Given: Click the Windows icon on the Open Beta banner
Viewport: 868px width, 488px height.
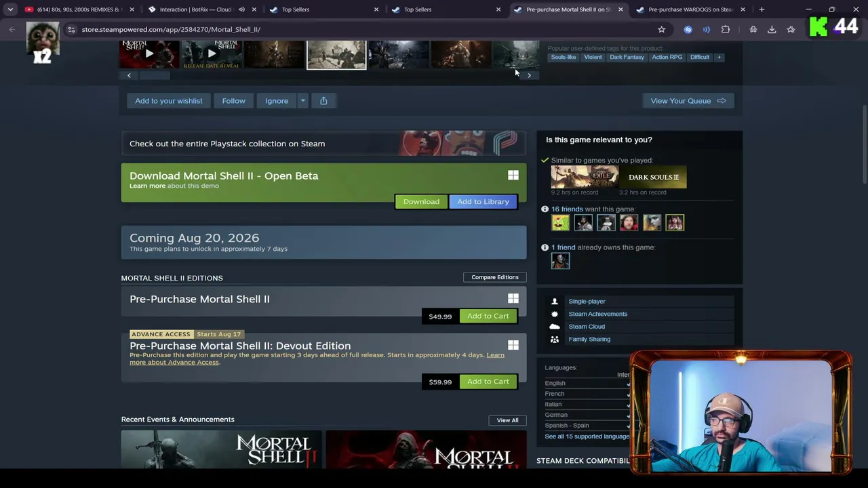Looking at the screenshot, I should (x=513, y=176).
